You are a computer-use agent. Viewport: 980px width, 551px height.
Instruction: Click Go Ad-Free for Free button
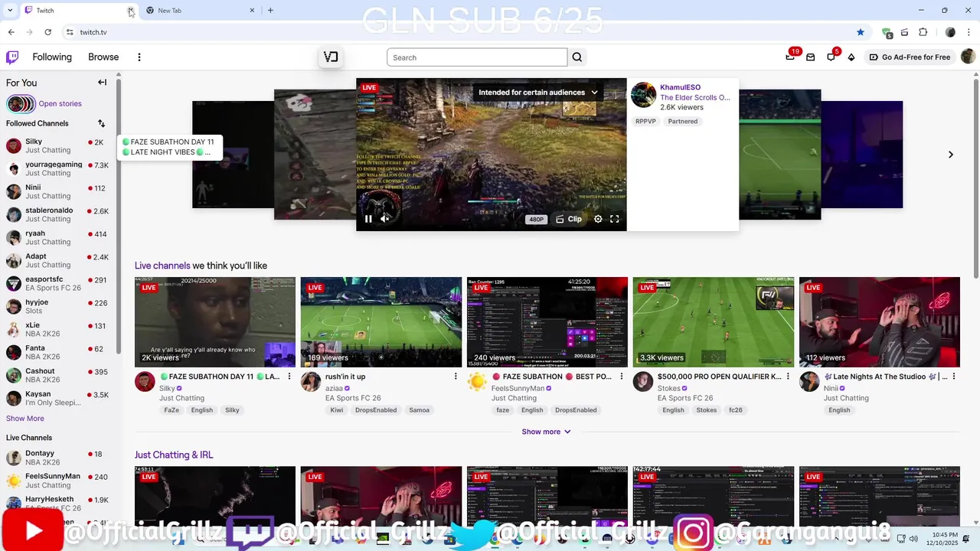(x=910, y=57)
